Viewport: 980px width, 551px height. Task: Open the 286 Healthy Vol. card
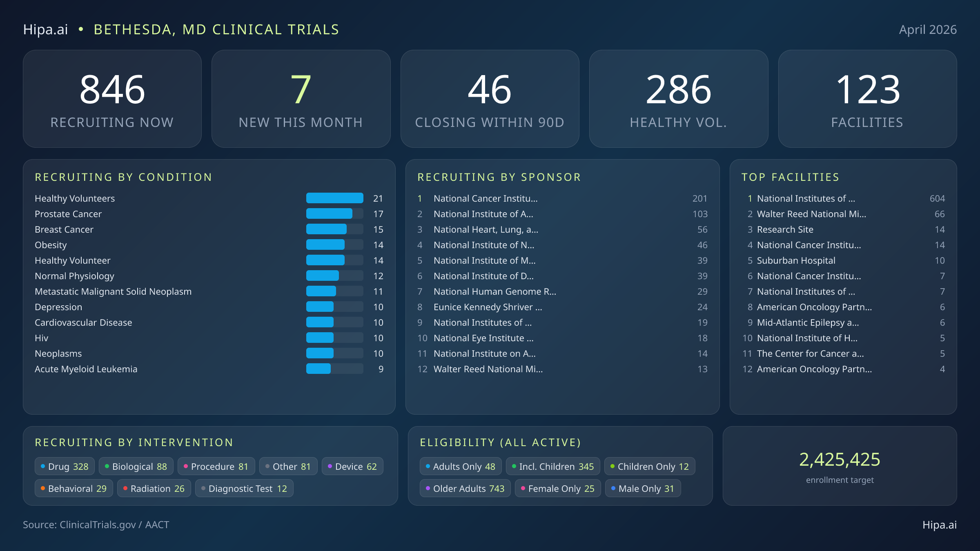point(679,99)
